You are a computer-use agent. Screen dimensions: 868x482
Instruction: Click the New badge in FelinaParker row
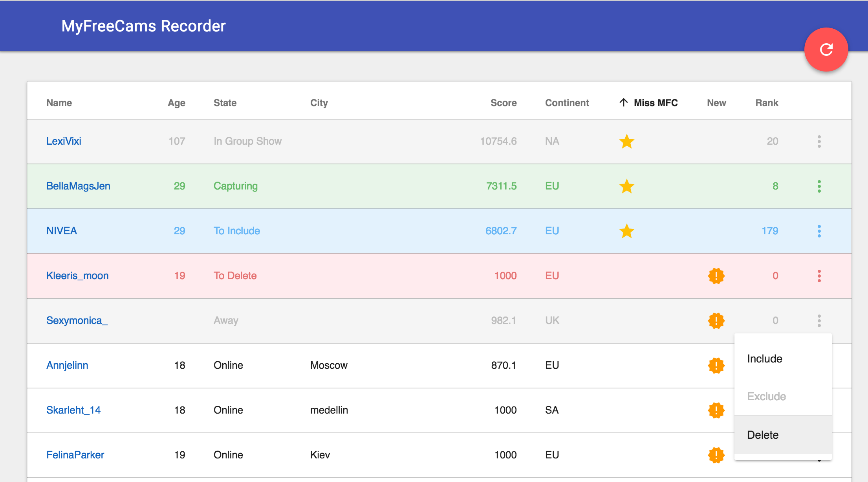pos(716,455)
